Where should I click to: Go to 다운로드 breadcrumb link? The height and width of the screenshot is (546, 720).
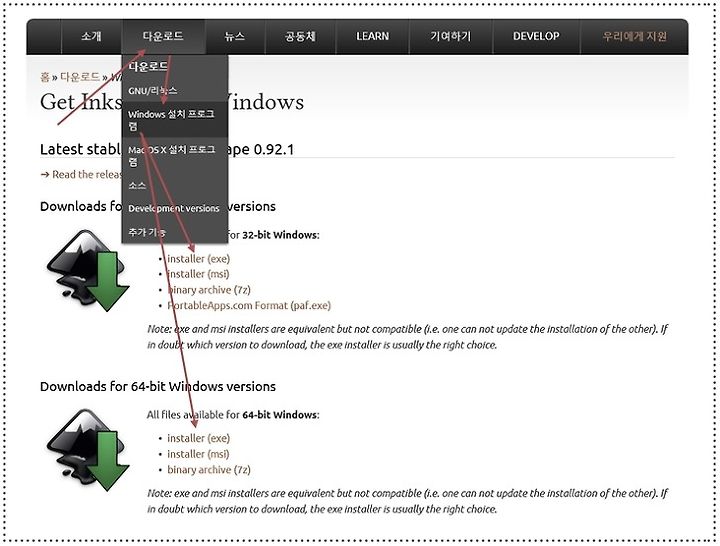pyautogui.click(x=80, y=77)
